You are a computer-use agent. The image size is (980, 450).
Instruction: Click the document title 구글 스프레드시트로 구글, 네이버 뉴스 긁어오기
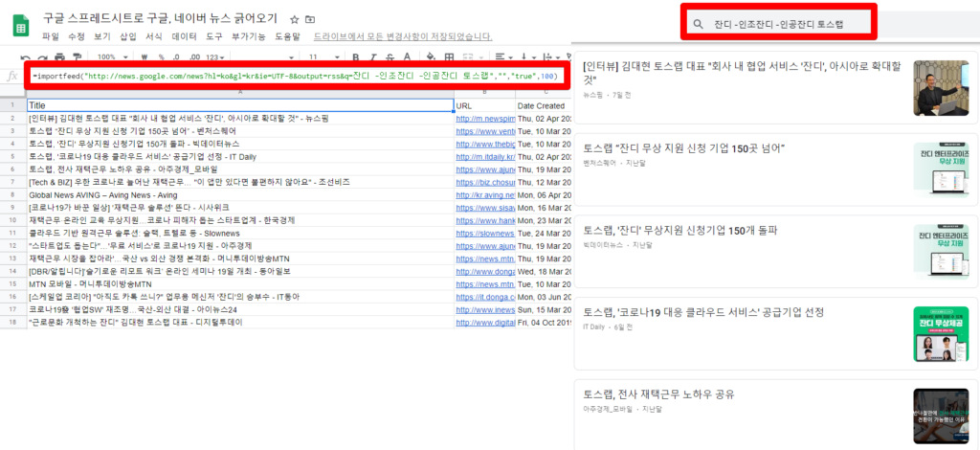(x=161, y=18)
